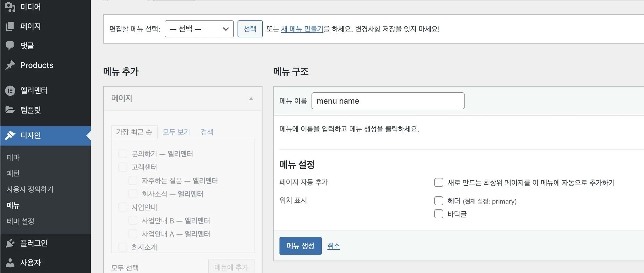Click the Media (미디어) sidebar icon
This screenshot has width=644, height=273.
[x=10, y=7]
